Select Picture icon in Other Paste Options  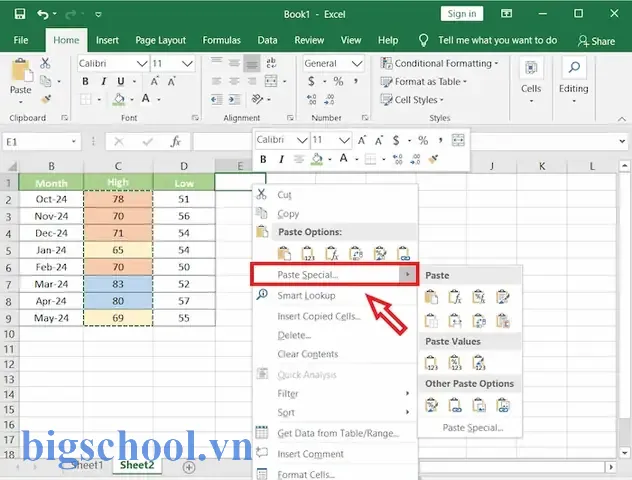(x=479, y=405)
